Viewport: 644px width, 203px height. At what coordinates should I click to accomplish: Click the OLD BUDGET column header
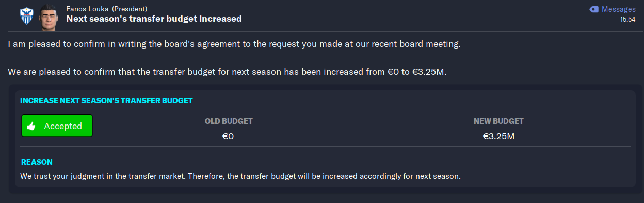(229, 121)
